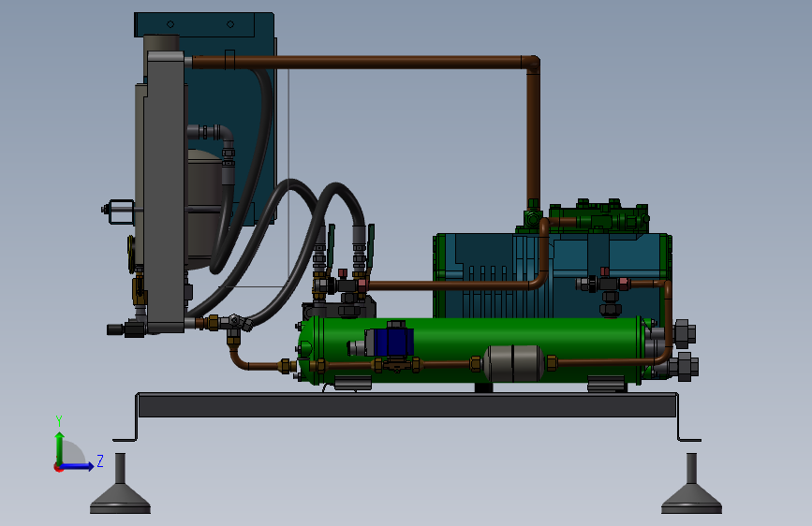Select the left leveling foot
The image size is (812, 526).
pos(120,484)
